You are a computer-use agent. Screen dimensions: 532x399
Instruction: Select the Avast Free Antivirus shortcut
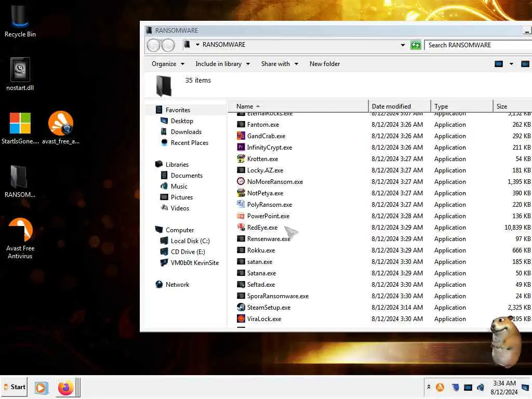click(20, 238)
